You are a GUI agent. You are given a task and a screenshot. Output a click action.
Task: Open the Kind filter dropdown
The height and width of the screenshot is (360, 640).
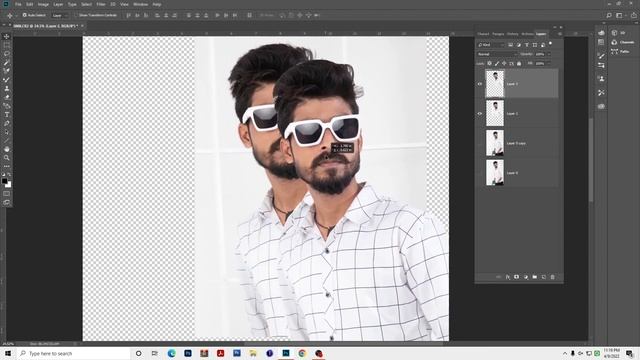click(x=491, y=45)
